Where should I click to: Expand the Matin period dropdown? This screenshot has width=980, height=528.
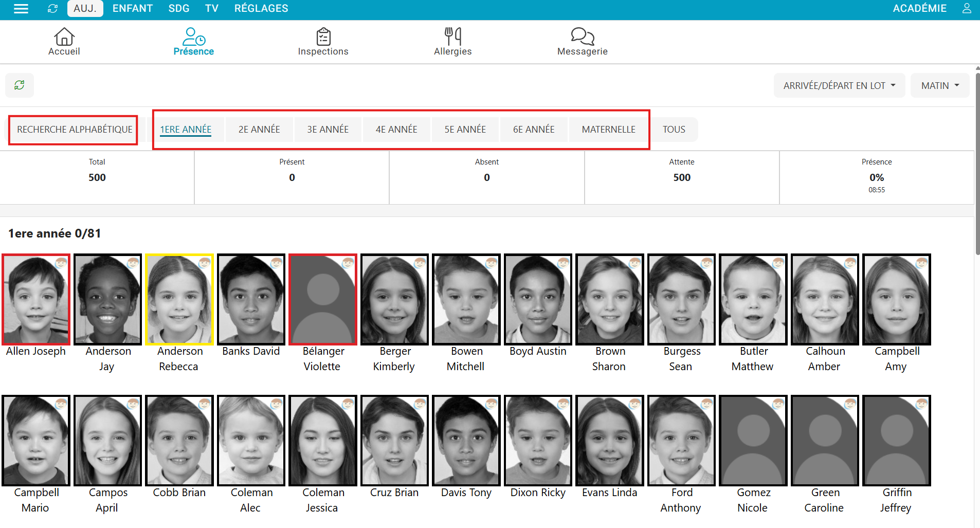click(939, 86)
